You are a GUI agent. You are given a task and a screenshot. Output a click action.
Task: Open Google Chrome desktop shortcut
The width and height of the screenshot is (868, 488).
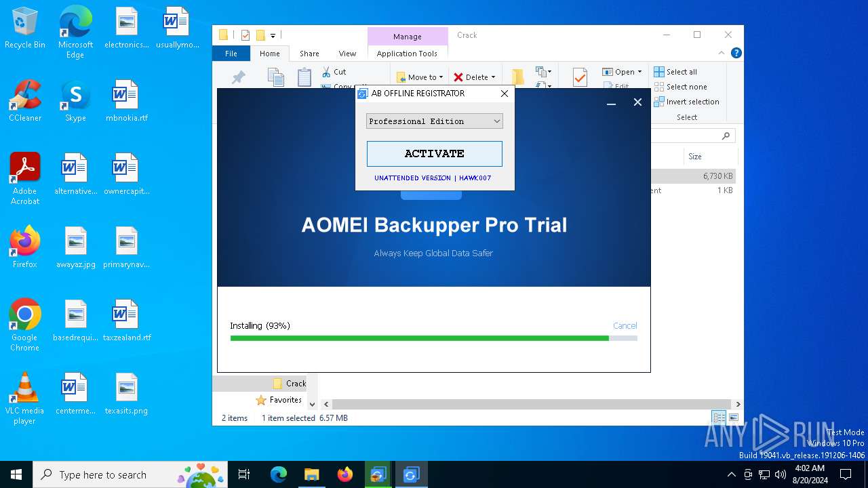(25, 325)
